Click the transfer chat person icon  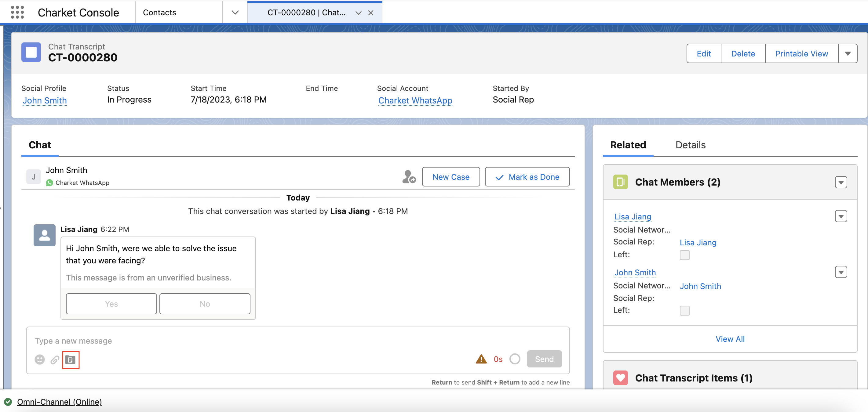pos(409,177)
